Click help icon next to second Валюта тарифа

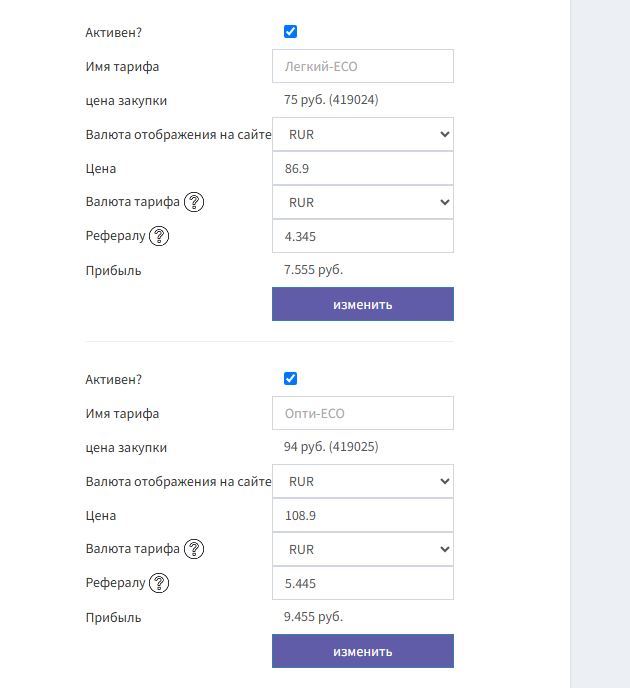pyautogui.click(x=194, y=549)
